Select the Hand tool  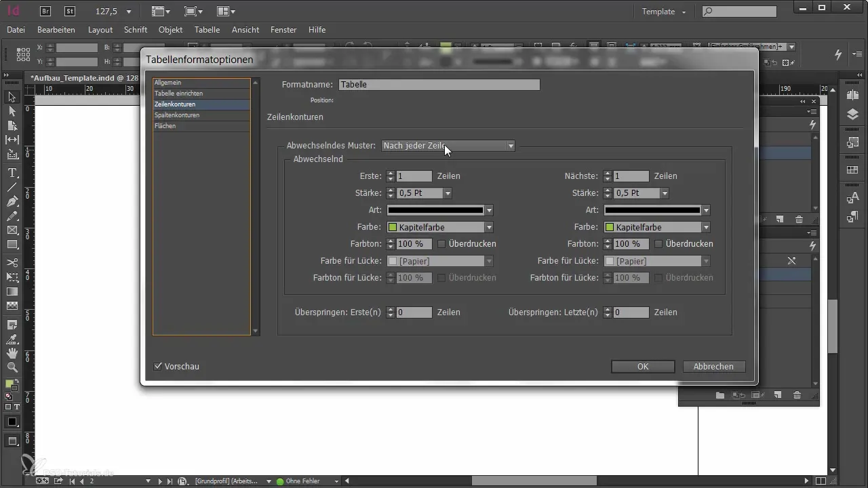tap(12, 353)
